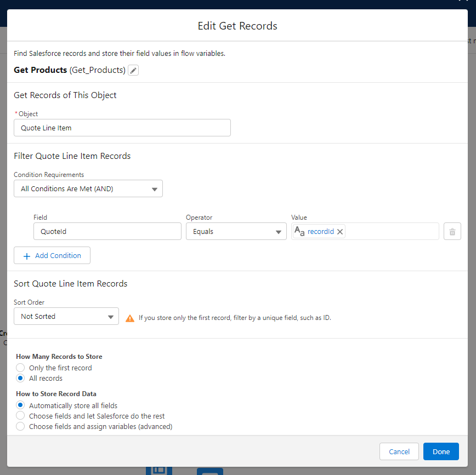Select 'Only the first record' option

(x=20, y=368)
